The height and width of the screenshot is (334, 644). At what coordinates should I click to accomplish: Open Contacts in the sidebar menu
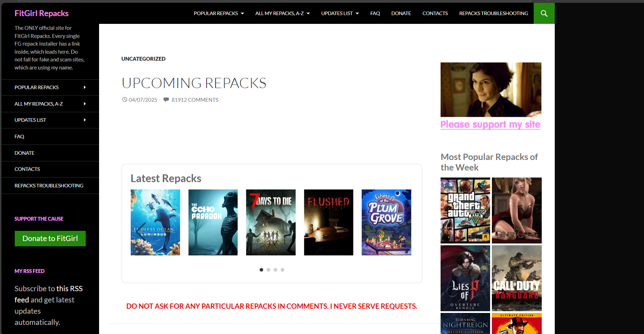pyautogui.click(x=50, y=169)
